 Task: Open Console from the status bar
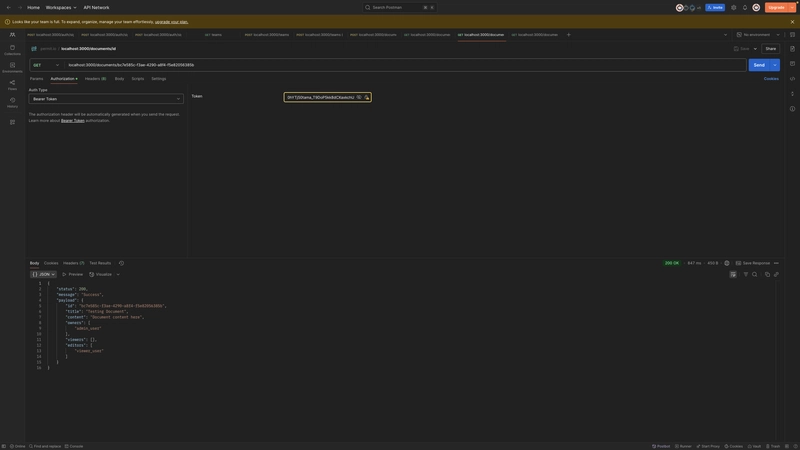coord(74,446)
